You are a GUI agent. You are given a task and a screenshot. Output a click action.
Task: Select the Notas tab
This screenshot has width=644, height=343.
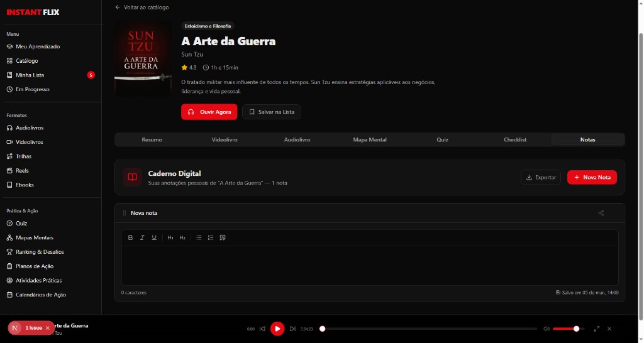[588, 139]
